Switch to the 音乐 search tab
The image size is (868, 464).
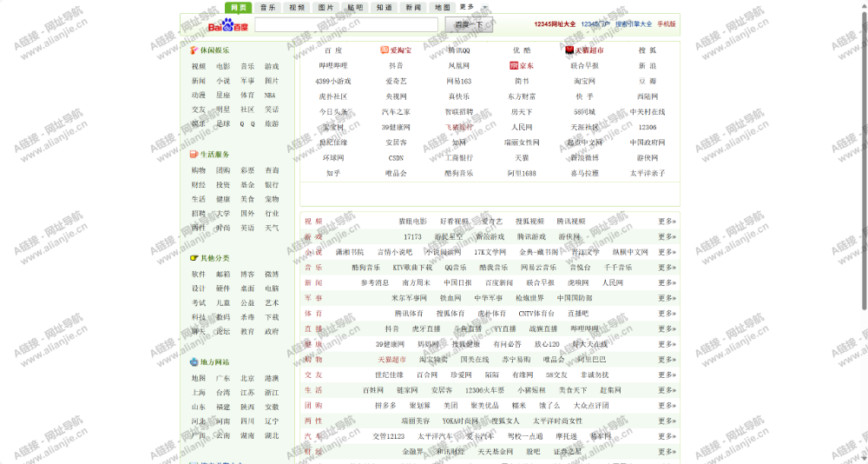tap(268, 7)
